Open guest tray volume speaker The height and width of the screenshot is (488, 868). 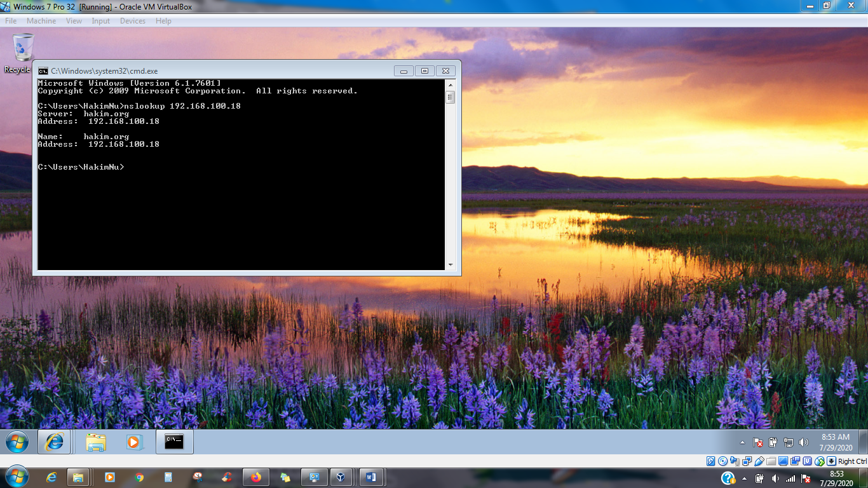coord(804,442)
